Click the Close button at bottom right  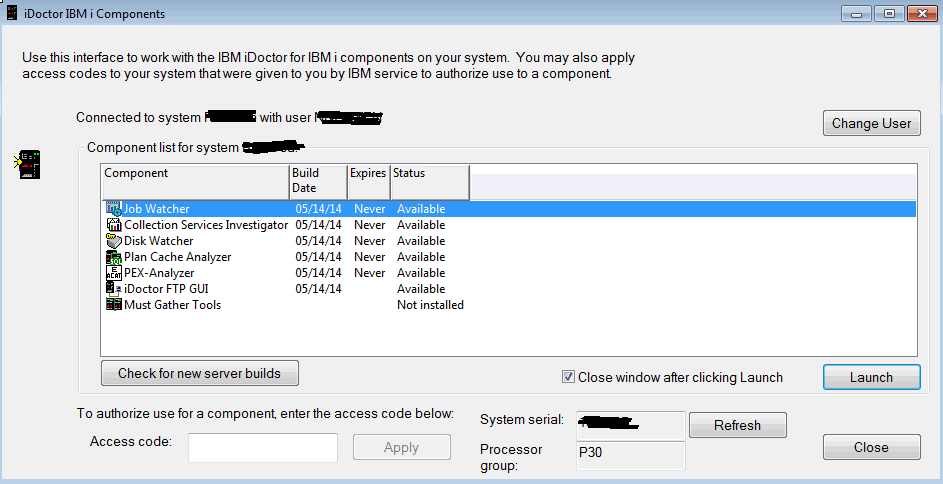pyautogui.click(x=871, y=447)
